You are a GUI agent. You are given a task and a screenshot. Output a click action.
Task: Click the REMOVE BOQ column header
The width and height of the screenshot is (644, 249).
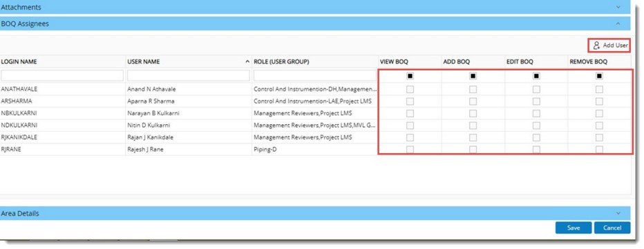point(588,61)
